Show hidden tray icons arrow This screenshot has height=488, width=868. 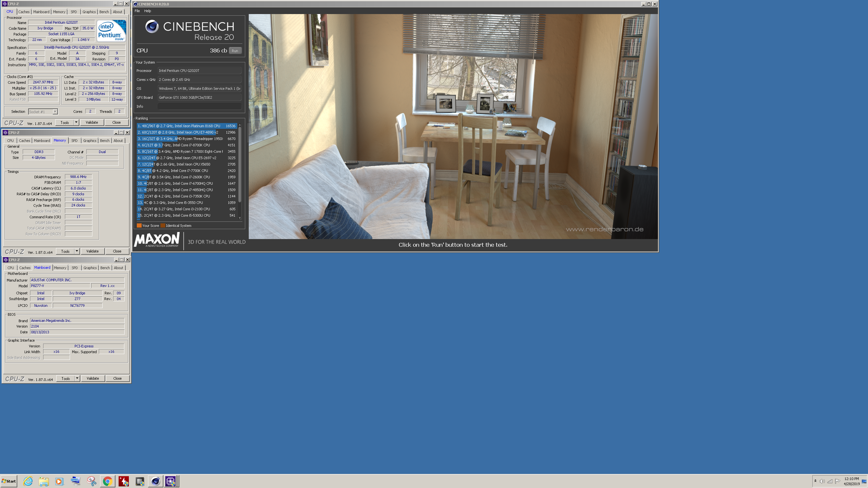coord(815,481)
